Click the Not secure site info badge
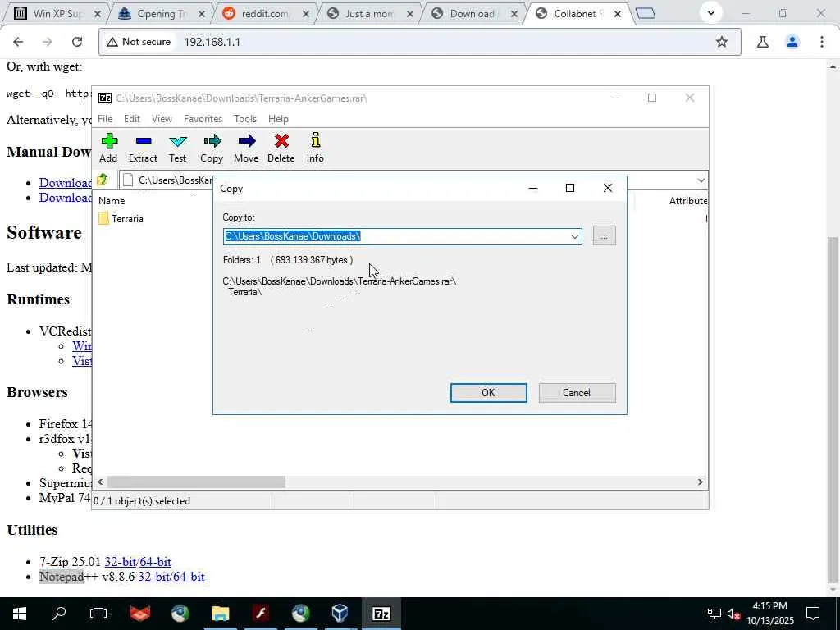This screenshot has height=630, width=840. [139, 42]
